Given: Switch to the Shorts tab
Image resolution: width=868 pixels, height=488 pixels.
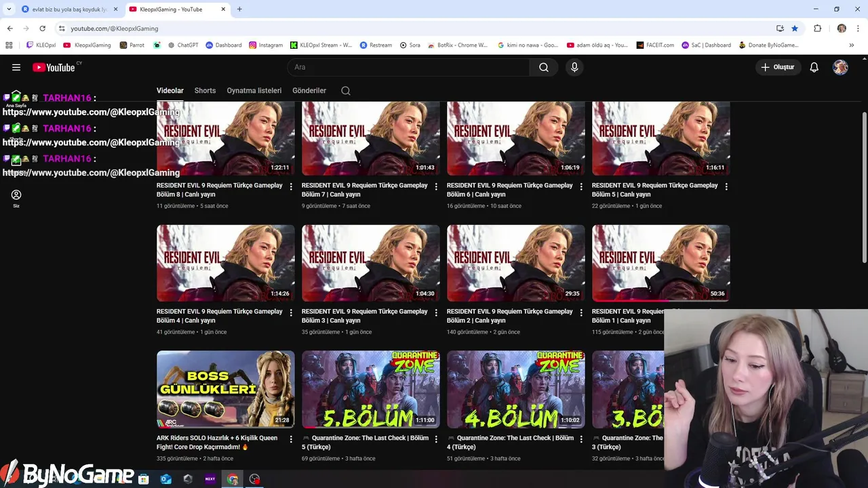Looking at the screenshot, I should [205, 91].
